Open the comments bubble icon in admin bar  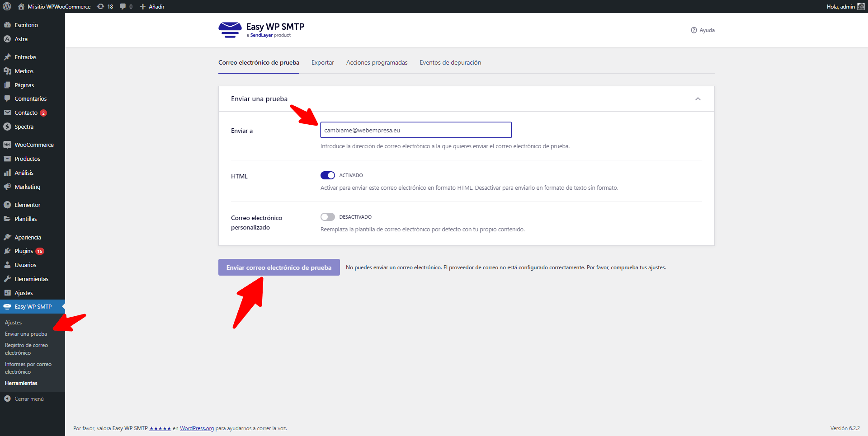click(123, 6)
